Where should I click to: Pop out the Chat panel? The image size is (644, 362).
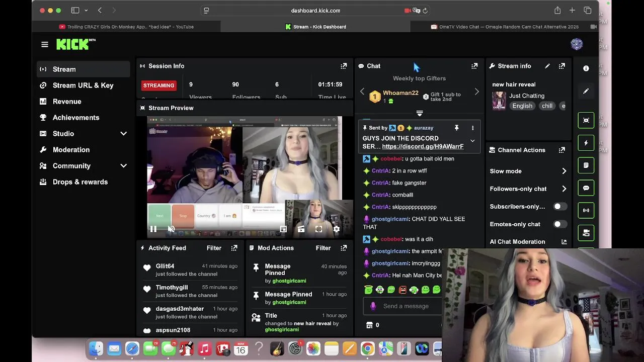pyautogui.click(x=474, y=66)
